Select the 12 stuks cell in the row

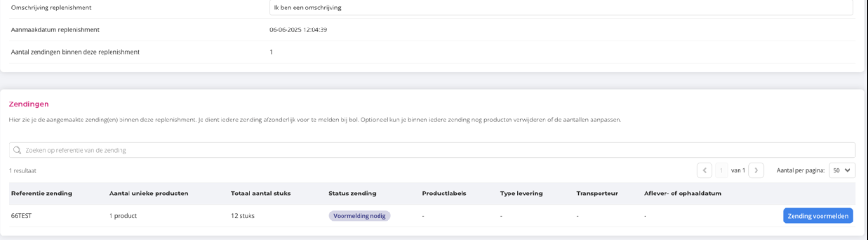click(242, 216)
